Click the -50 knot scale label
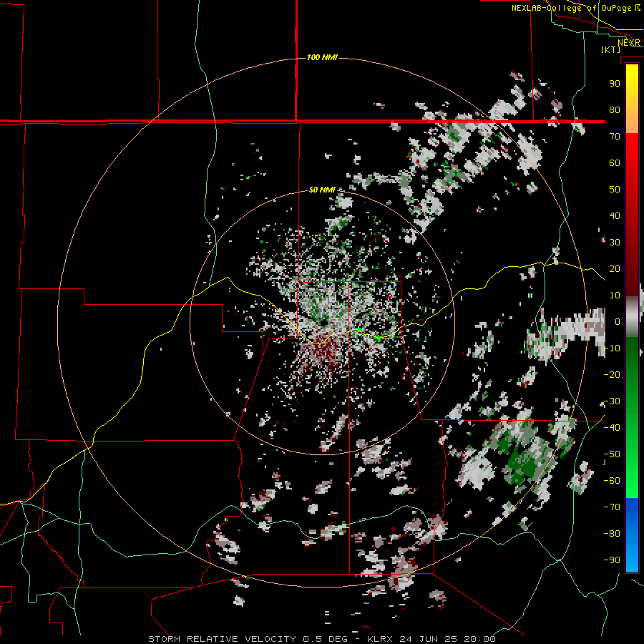644x644 pixels. [612, 454]
